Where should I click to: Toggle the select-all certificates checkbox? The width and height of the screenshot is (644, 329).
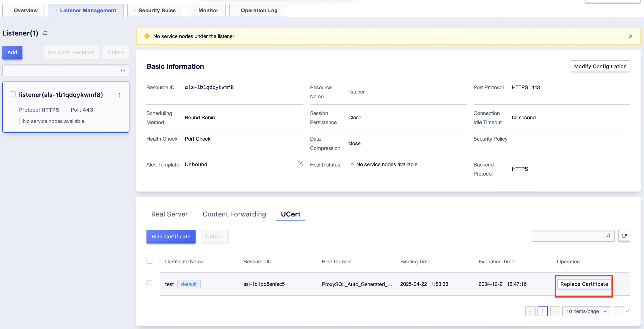coord(150,261)
